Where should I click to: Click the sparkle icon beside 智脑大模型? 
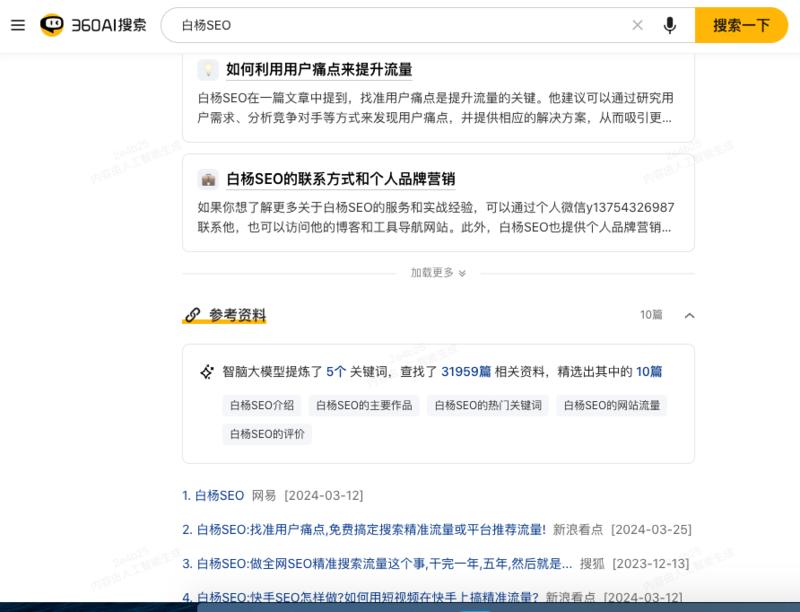(x=207, y=372)
